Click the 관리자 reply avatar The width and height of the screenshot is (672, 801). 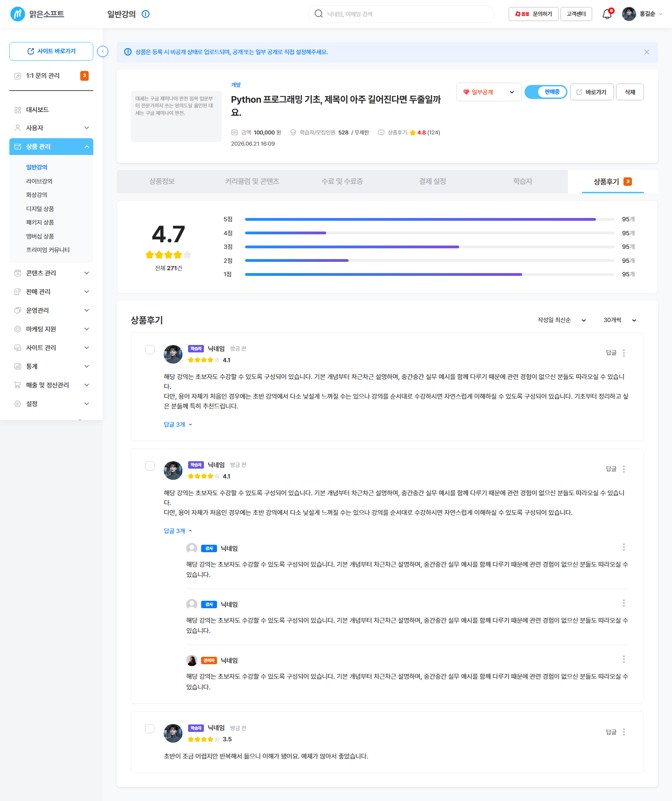tap(192, 660)
